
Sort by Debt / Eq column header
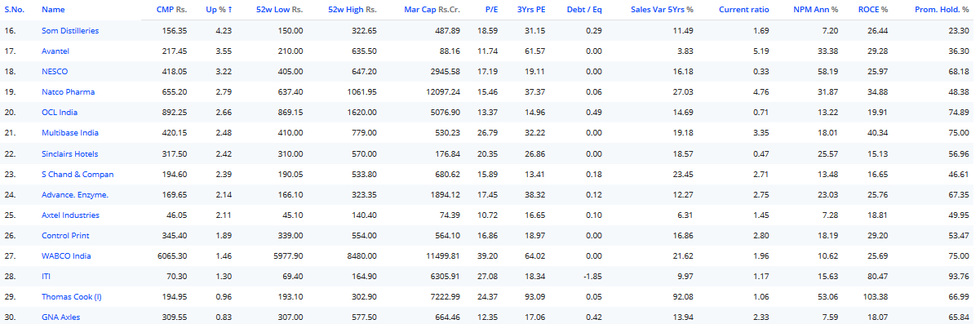(x=585, y=10)
